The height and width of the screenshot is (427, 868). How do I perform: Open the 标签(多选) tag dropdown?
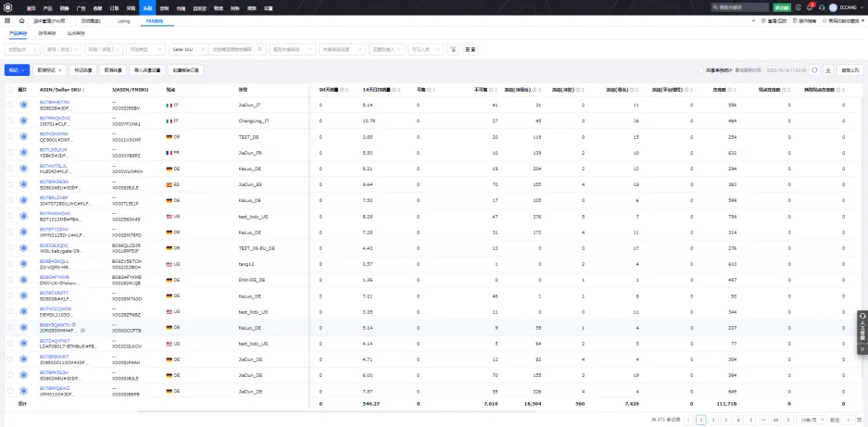(104, 49)
